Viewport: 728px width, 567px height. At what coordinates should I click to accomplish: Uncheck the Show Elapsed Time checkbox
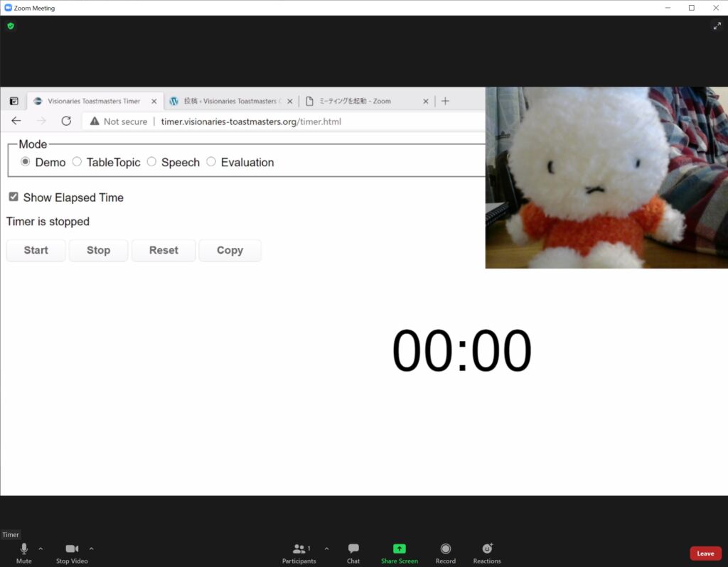coord(14,197)
